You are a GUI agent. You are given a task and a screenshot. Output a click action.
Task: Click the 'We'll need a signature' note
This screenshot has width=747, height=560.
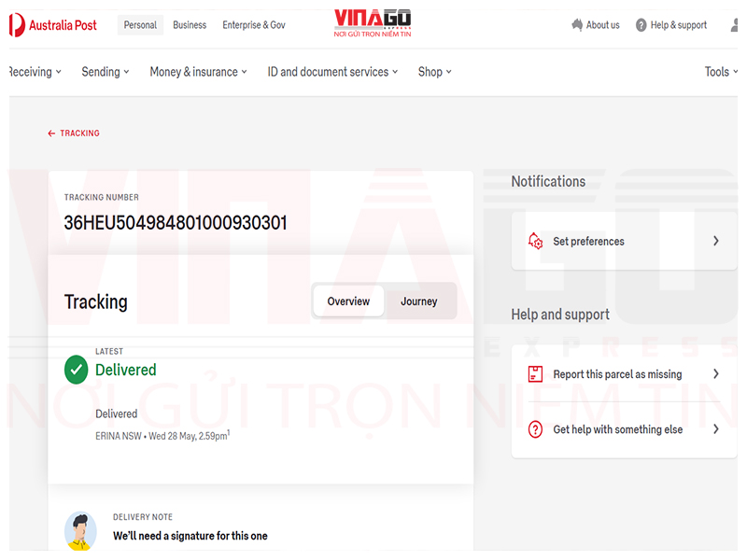(x=190, y=536)
